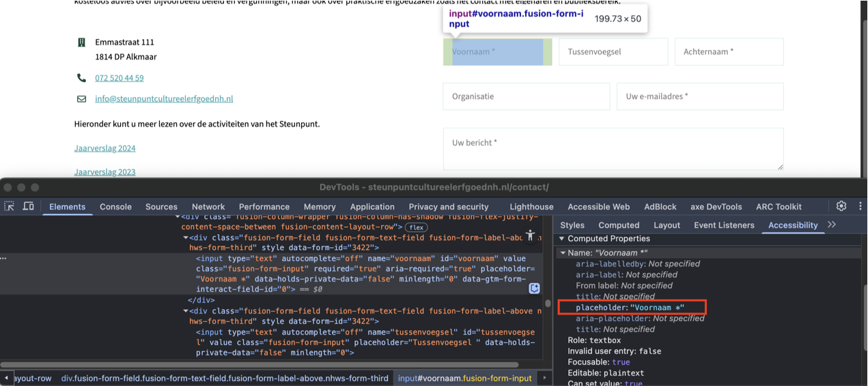Click the info@steunpuntcultureelerfgoednh.nl email link
This screenshot has width=868, height=386.
click(x=164, y=98)
